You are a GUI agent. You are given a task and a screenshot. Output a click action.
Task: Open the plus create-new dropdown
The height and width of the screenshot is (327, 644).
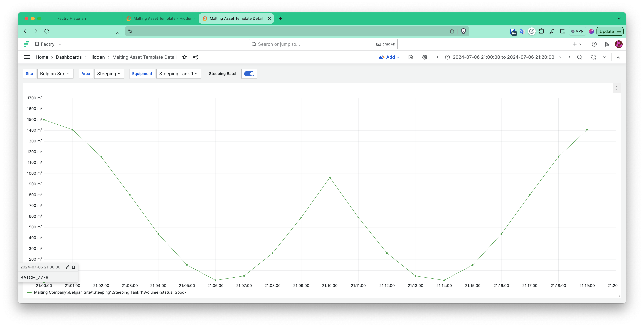(577, 44)
